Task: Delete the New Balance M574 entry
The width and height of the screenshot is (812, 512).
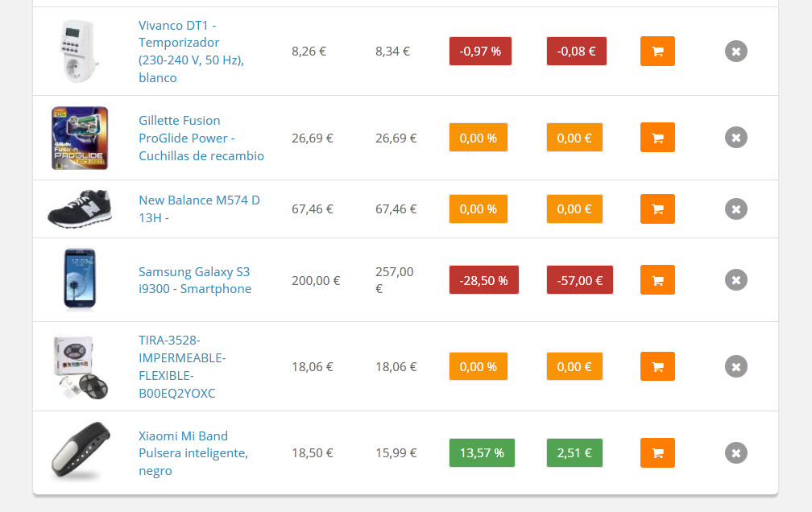Action: coord(735,209)
